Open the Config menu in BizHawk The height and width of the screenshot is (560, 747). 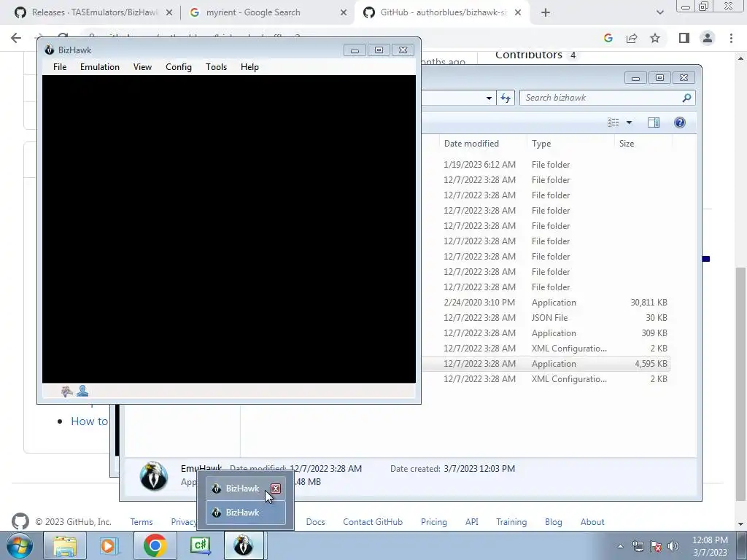179,67
